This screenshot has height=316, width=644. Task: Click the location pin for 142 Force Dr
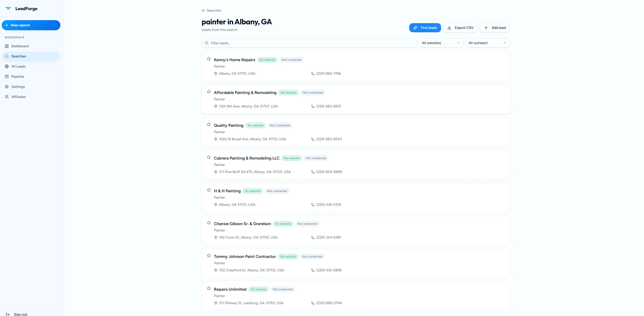pos(215,238)
